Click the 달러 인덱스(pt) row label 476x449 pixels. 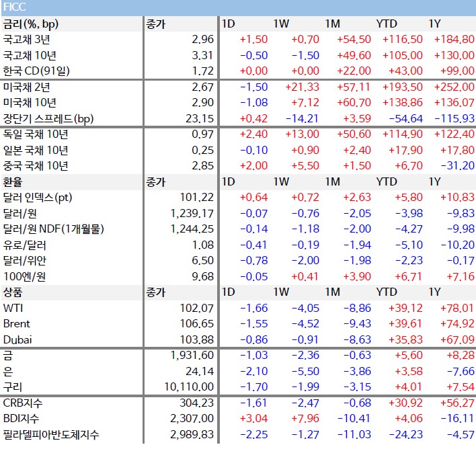pos(38,198)
